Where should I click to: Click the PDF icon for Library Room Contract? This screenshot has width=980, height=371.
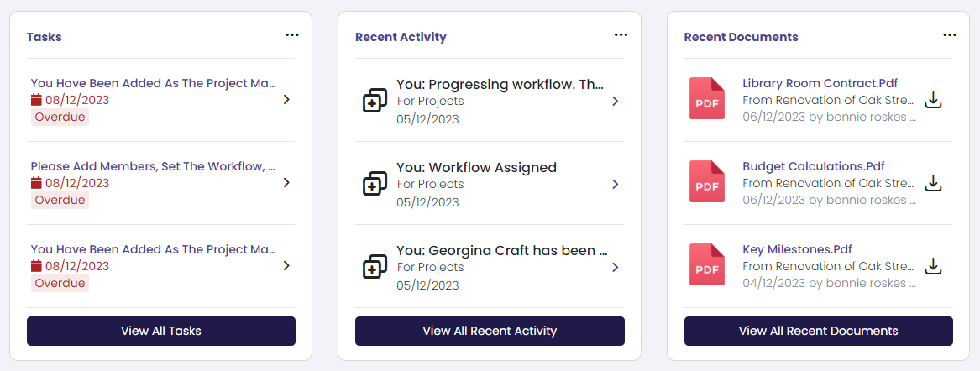click(x=707, y=98)
